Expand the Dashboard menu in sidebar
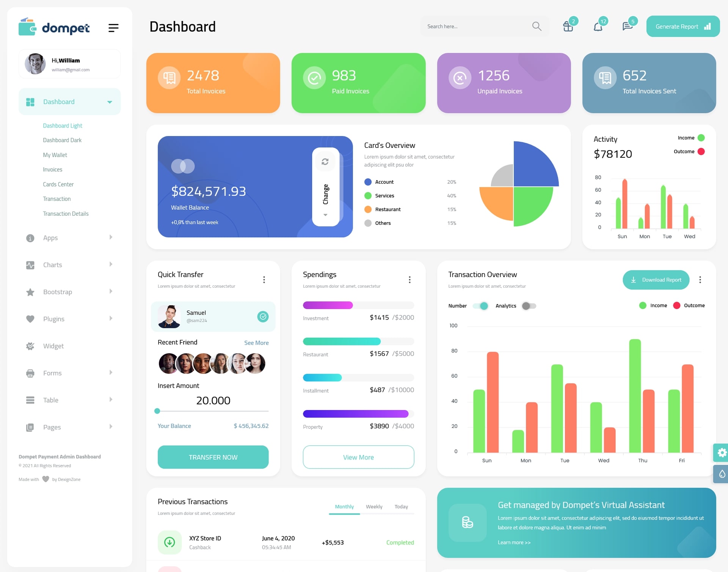This screenshot has width=728, height=572. click(x=109, y=102)
